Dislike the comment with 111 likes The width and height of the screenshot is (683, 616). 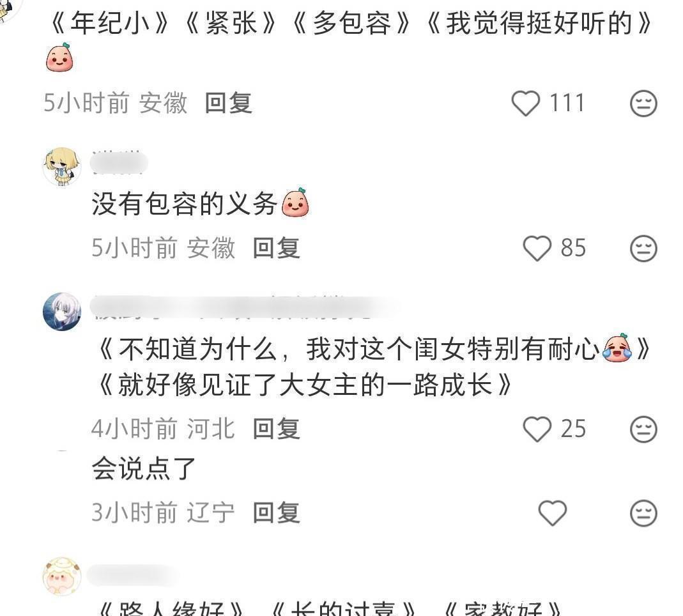[643, 104]
